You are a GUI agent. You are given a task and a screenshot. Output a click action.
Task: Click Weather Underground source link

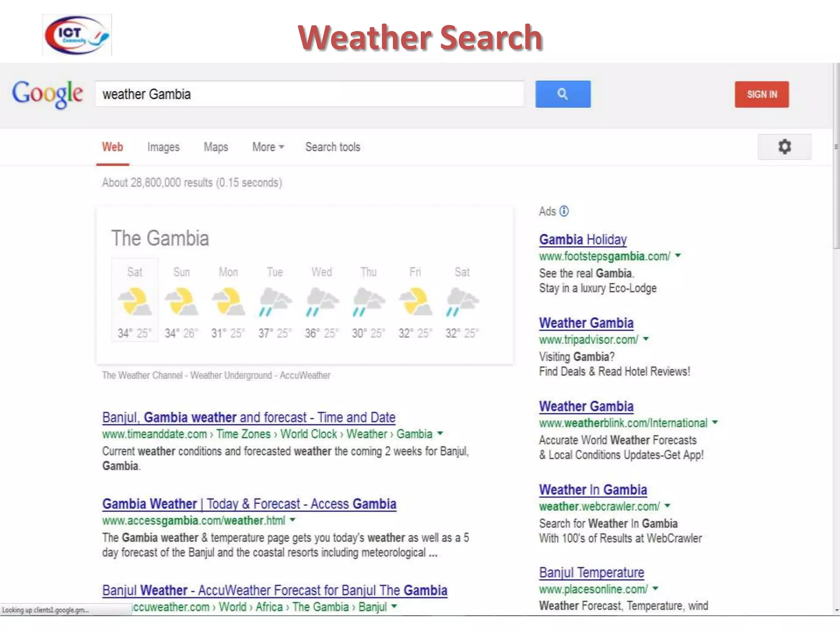point(231,375)
